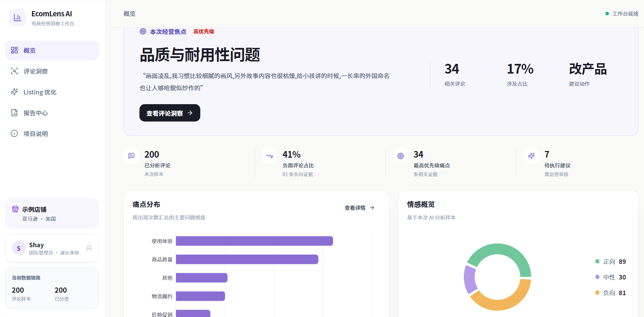Click the 正向 89 legend entry
The width and height of the screenshot is (644, 317).
(x=611, y=261)
